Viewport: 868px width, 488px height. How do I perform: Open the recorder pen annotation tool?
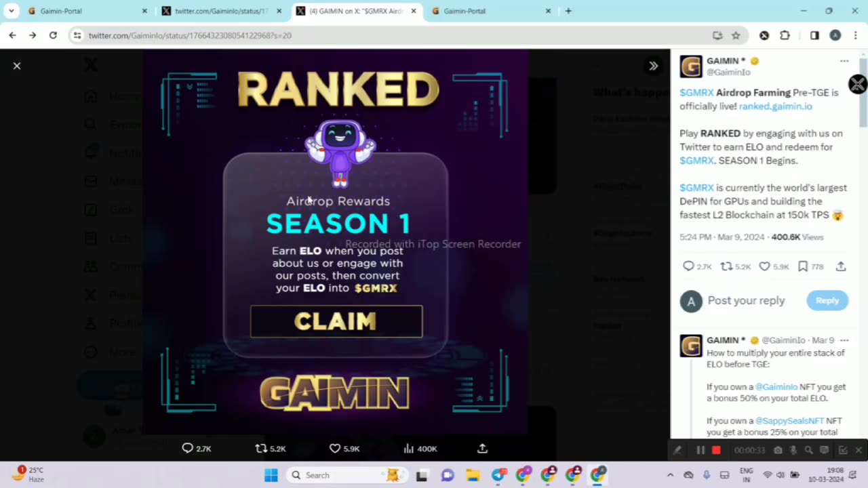pyautogui.click(x=677, y=450)
